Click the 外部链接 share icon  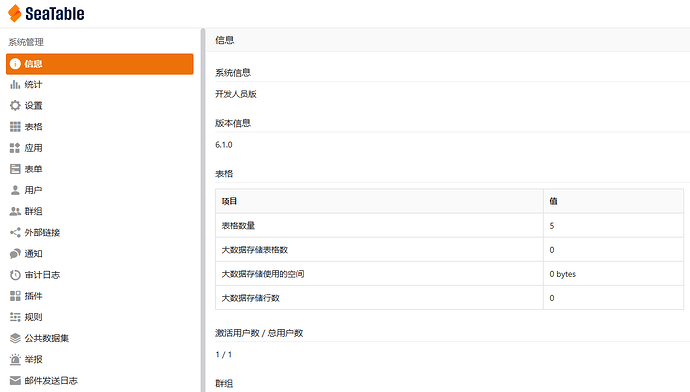point(15,232)
